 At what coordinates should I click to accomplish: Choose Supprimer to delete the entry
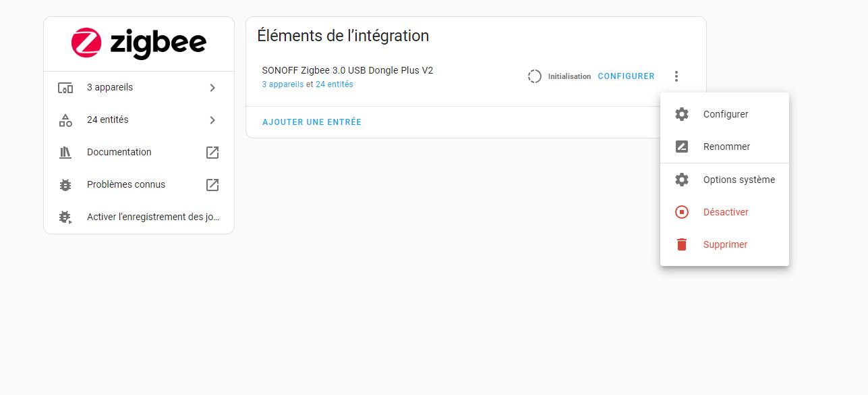(724, 244)
